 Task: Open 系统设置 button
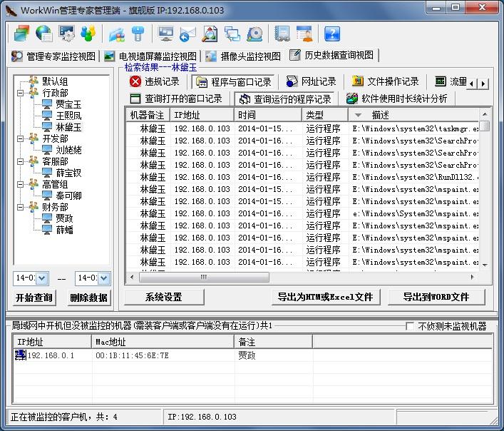click(x=164, y=297)
